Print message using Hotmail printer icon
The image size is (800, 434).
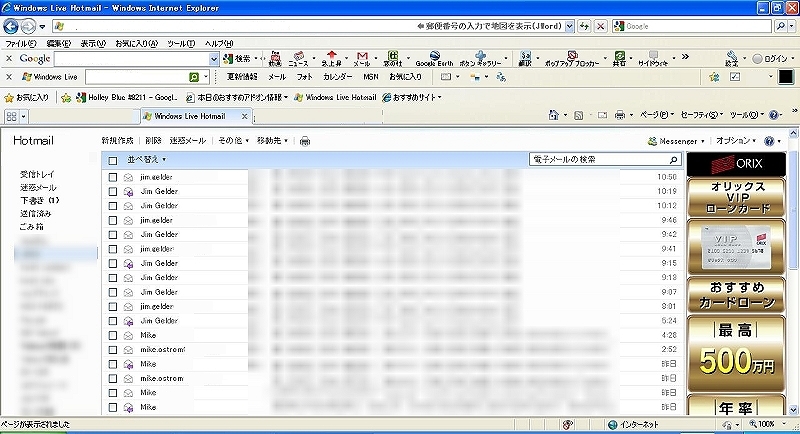pyautogui.click(x=305, y=141)
